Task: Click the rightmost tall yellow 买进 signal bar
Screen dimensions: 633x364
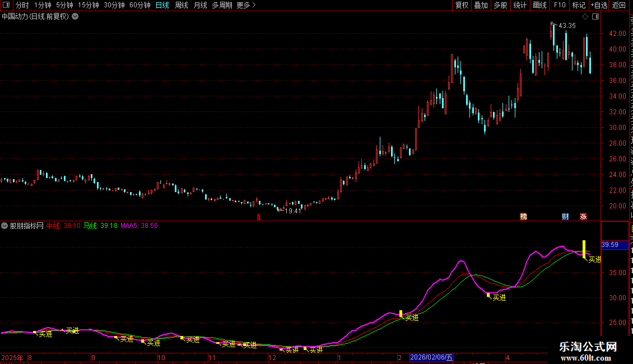Action: tap(584, 249)
